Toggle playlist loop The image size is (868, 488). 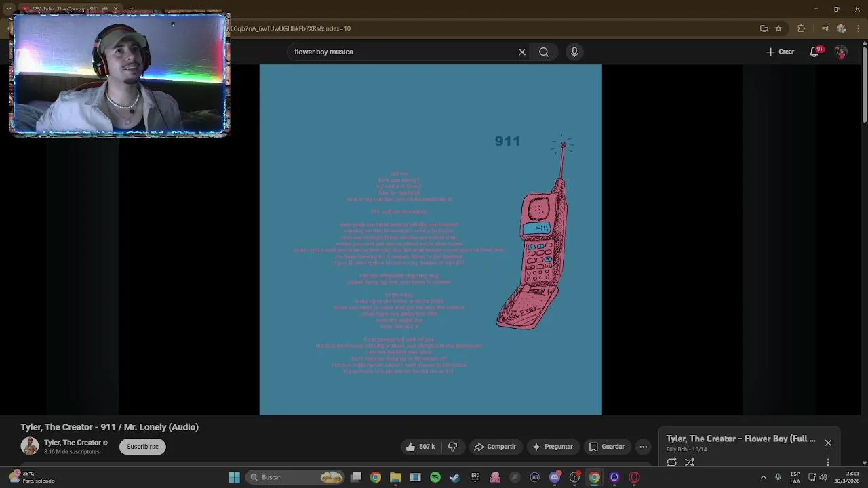point(672,462)
